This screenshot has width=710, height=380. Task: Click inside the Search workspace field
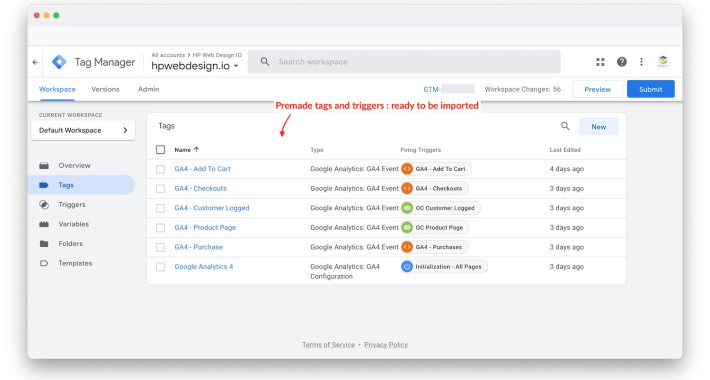coord(404,62)
